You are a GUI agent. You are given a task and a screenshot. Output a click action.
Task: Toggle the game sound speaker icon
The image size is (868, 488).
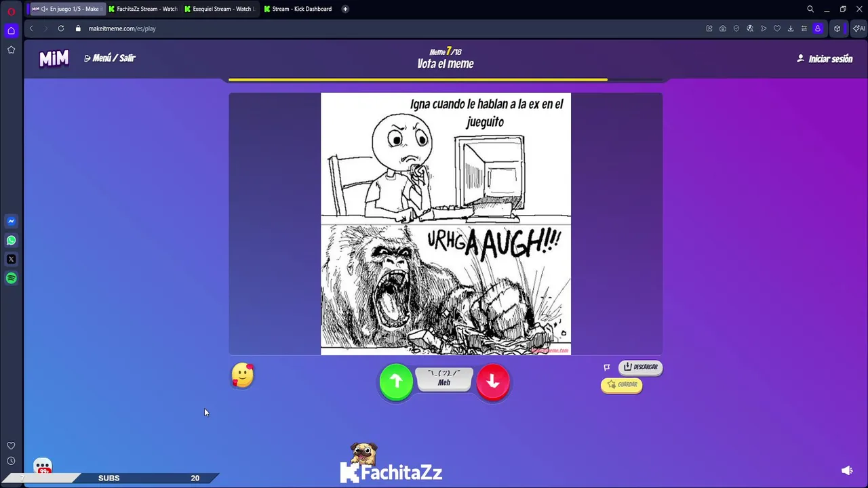click(x=847, y=470)
